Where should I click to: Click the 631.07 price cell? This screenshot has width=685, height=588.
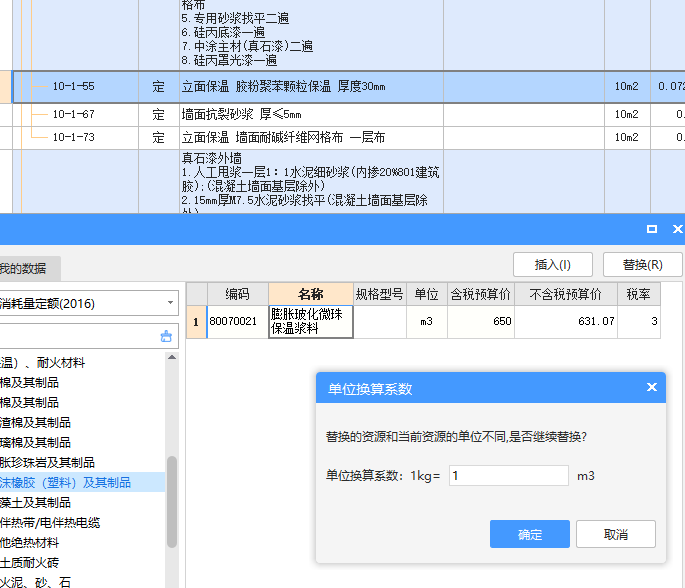(566, 322)
